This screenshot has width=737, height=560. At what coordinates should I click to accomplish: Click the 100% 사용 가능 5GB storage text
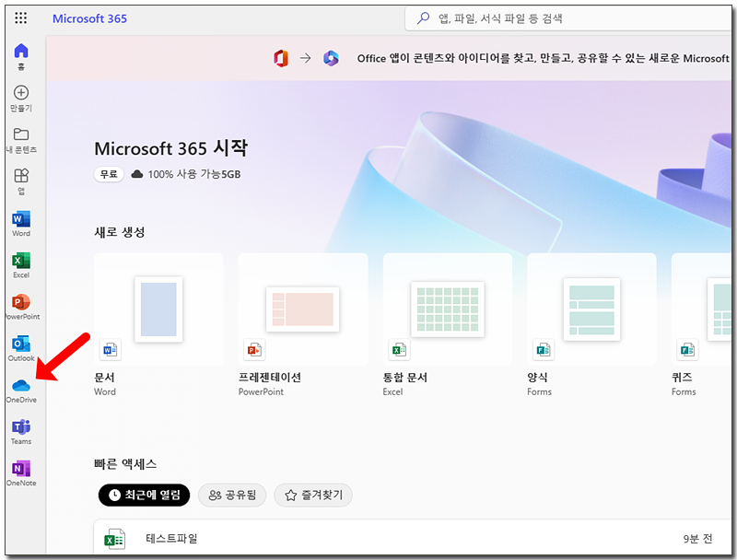point(194,174)
